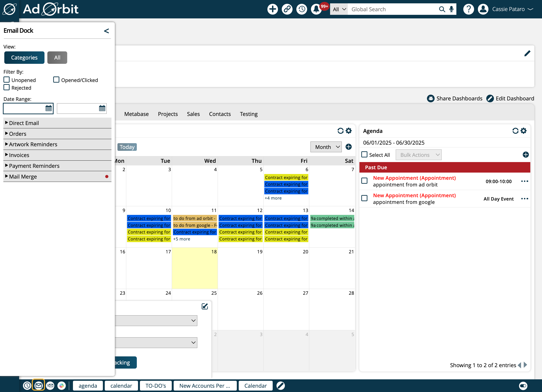Add a new calendar event plus icon

348,147
